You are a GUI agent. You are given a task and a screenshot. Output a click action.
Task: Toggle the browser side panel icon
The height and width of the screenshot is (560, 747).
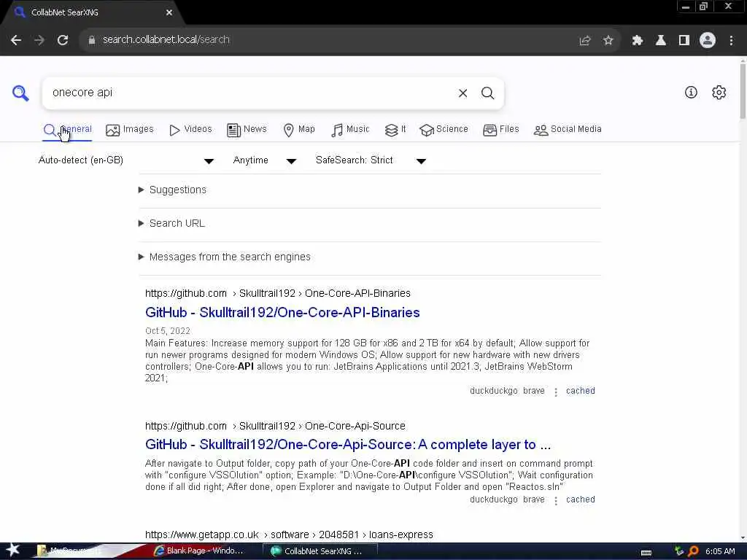click(x=684, y=41)
